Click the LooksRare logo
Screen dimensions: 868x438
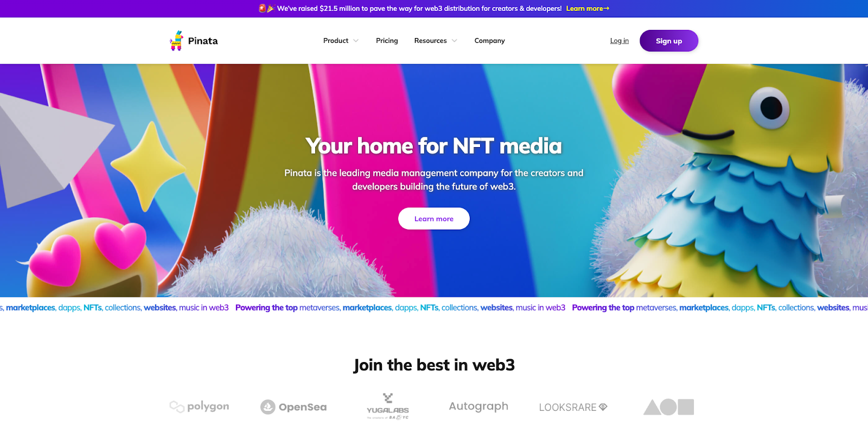coord(573,407)
